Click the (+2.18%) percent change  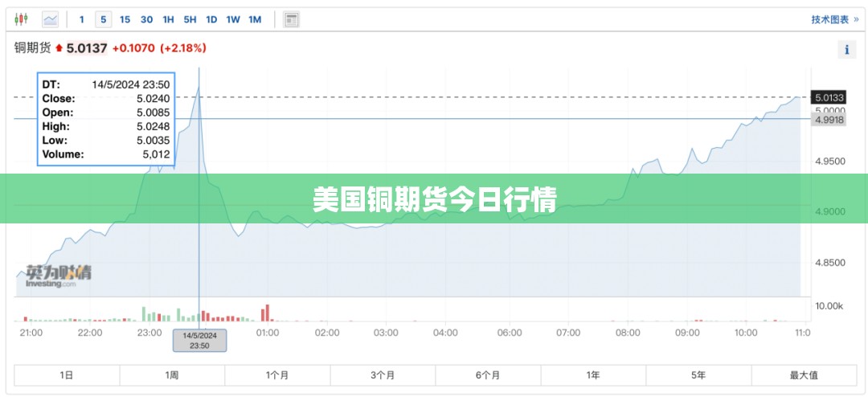pyautogui.click(x=183, y=48)
